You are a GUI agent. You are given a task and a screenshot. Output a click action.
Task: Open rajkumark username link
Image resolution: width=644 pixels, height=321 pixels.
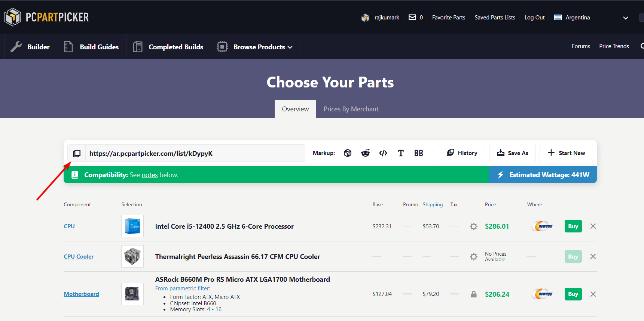[x=387, y=18]
